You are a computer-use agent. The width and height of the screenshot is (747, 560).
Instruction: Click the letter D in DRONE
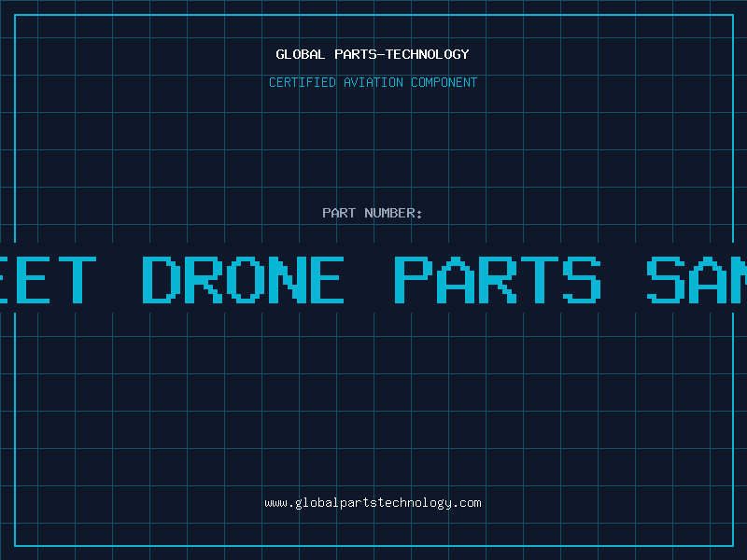click(162, 280)
